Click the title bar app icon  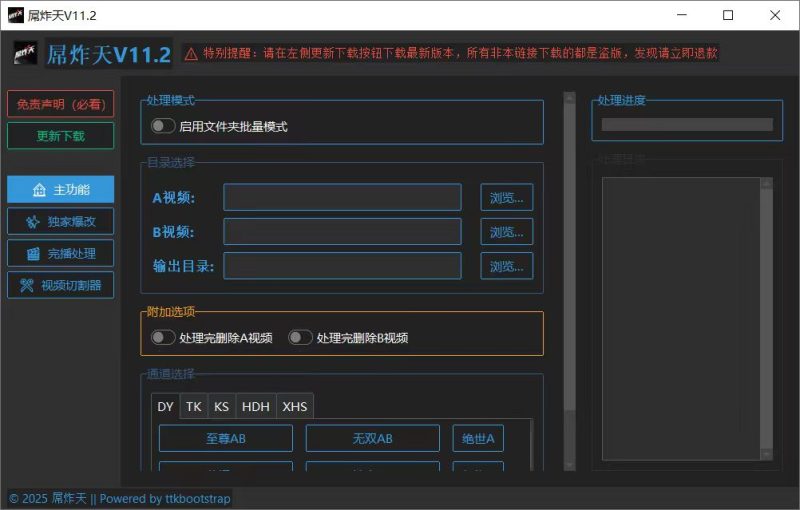tap(14, 15)
